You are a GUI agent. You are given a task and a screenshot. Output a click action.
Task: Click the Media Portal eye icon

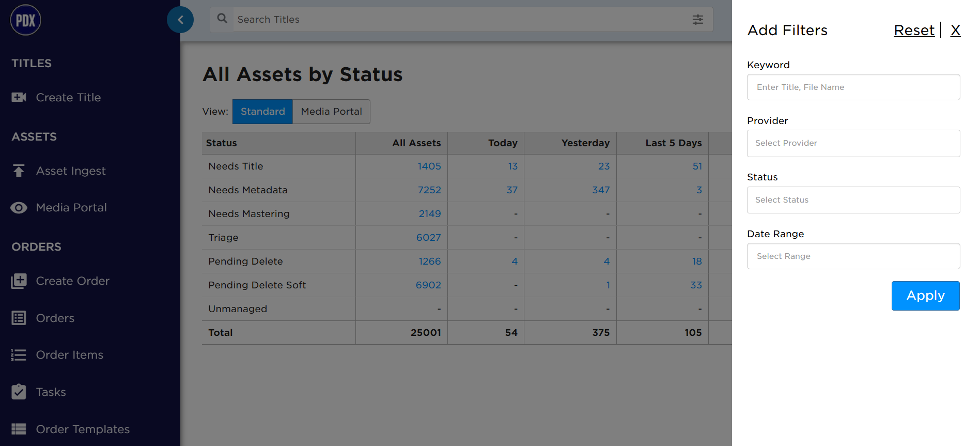tap(19, 208)
